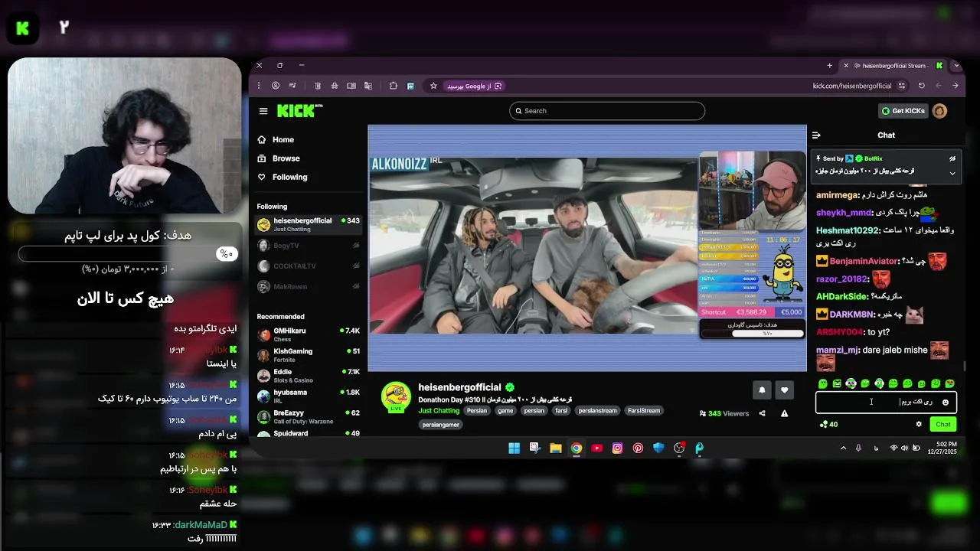Image resolution: width=980 pixels, height=551 pixels.
Task: Open the Kick hamburger sidebar menu
Action: click(263, 111)
